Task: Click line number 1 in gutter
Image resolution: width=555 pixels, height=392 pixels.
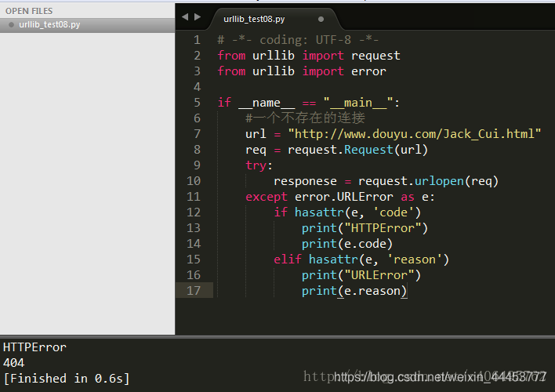Action: tap(198, 40)
